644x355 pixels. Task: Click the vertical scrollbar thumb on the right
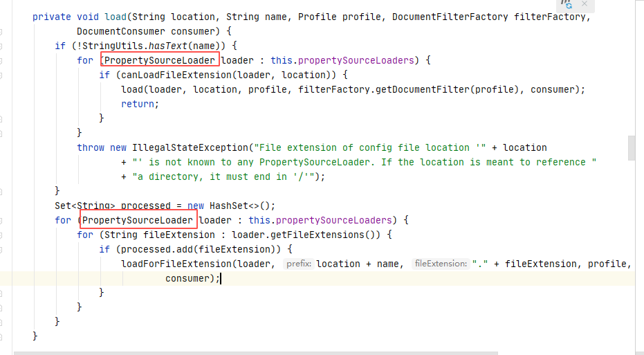pyautogui.click(x=632, y=148)
